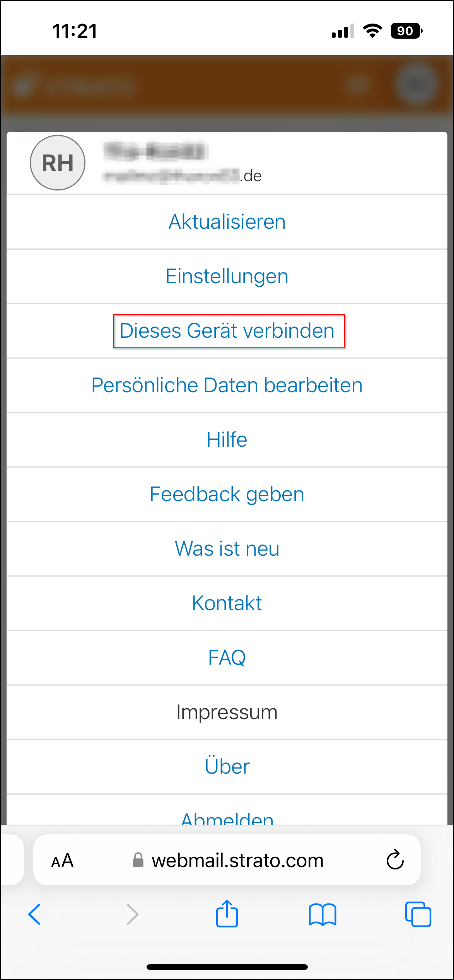Click the Kontakt link

pyautogui.click(x=227, y=603)
